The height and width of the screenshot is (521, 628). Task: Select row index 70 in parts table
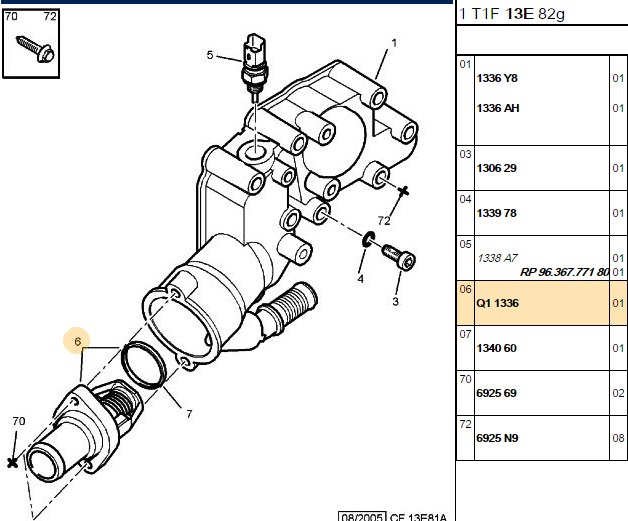pyautogui.click(x=465, y=379)
